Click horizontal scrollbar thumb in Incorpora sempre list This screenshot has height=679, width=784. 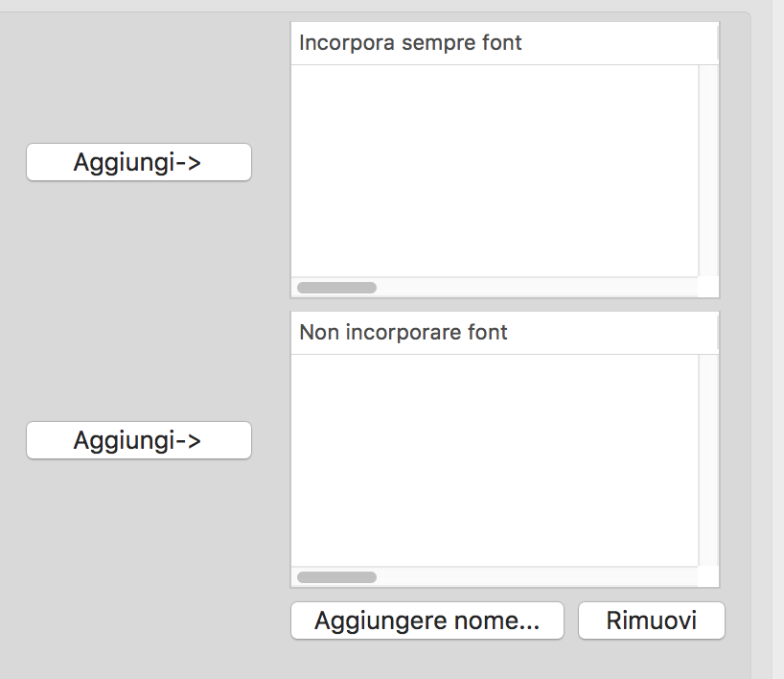(336, 288)
